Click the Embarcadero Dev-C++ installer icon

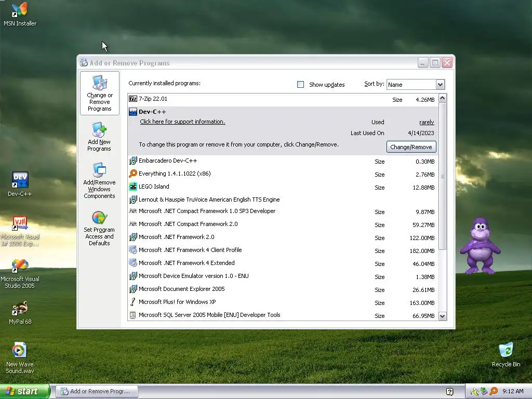(x=133, y=161)
